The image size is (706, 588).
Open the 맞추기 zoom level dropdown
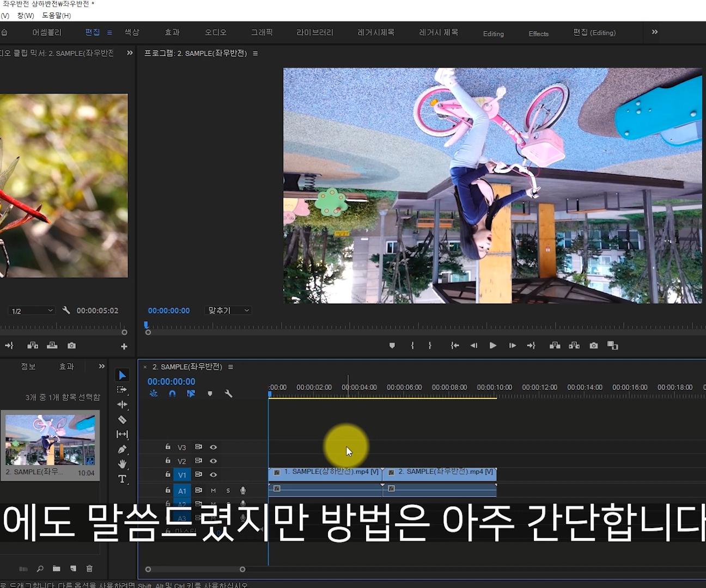pyautogui.click(x=227, y=310)
